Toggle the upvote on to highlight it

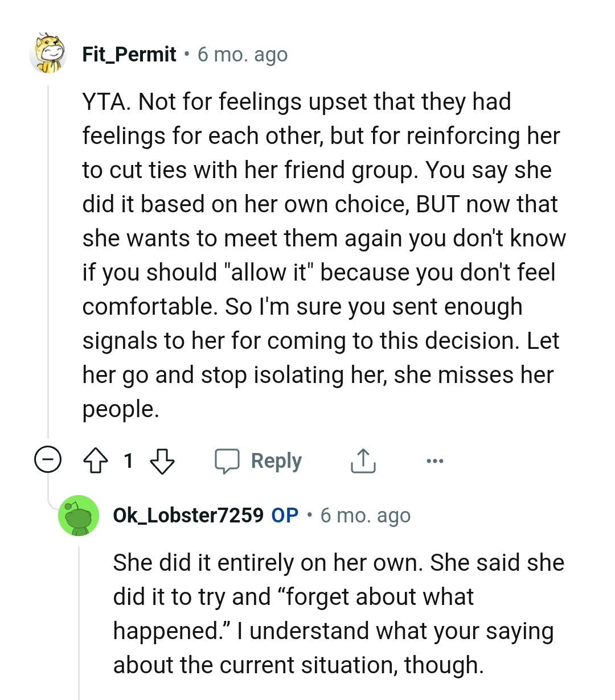coord(97,461)
